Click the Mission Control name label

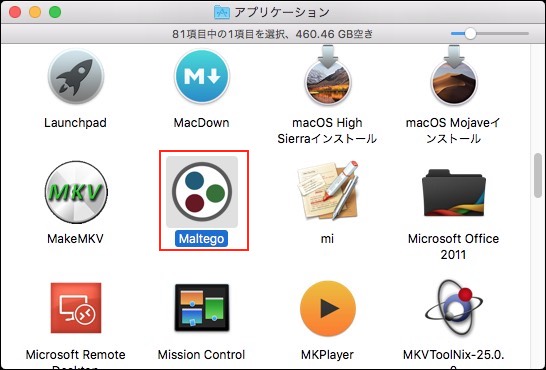click(x=202, y=355)
